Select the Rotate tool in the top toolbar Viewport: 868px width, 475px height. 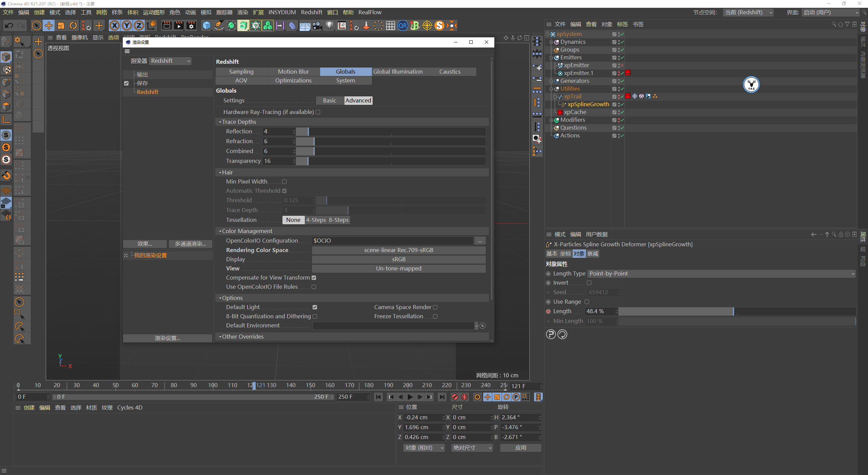pos(73,25)
